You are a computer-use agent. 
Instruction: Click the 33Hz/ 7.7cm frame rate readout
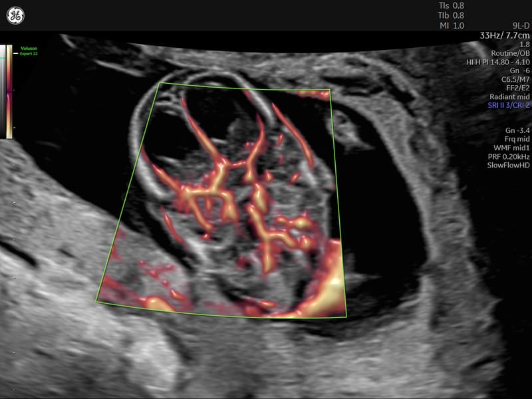point(504,35)
